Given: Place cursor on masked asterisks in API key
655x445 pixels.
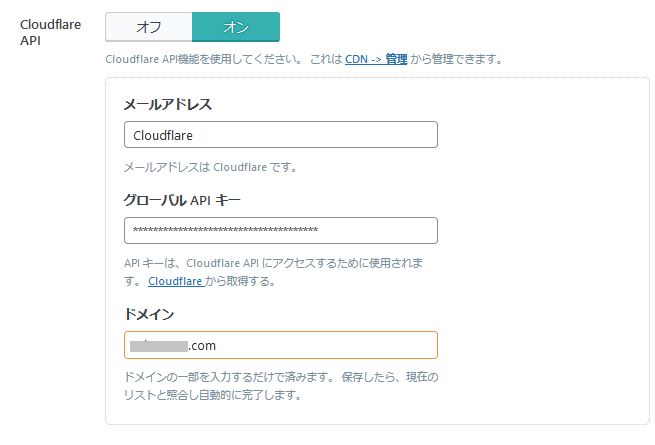Looking at the screenshot, I should [x=225, y=231].
